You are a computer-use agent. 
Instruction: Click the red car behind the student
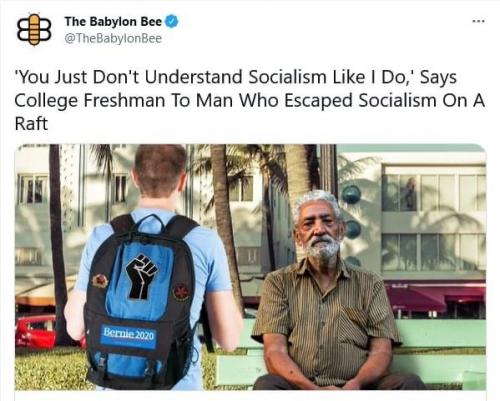coord(36,331)
